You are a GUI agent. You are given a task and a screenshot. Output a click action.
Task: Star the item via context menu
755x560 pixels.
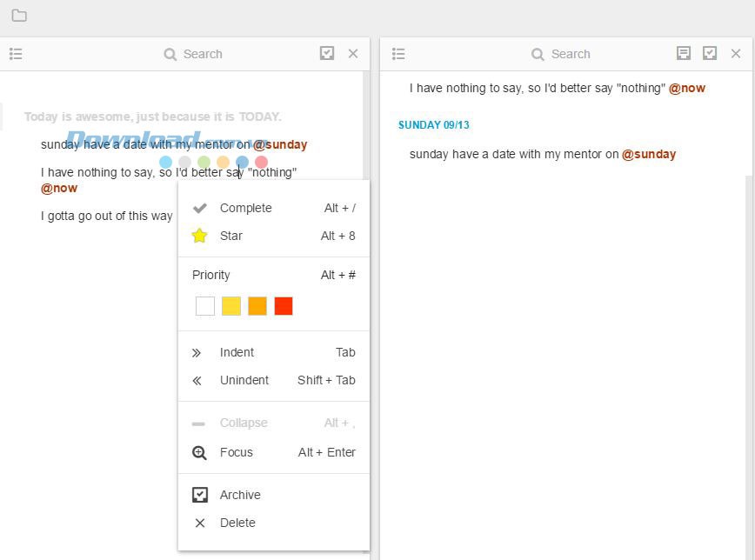(x=231, y=236)
